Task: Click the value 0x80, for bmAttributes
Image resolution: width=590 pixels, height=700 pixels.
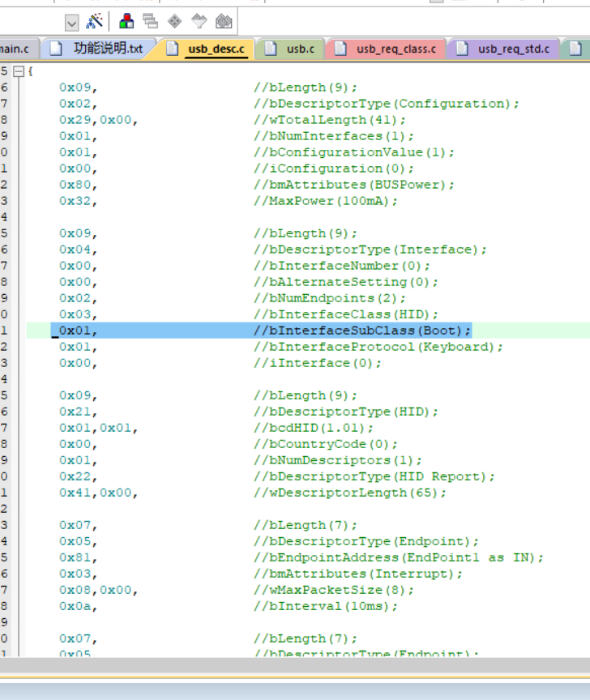Action: [x=78, y=185]
